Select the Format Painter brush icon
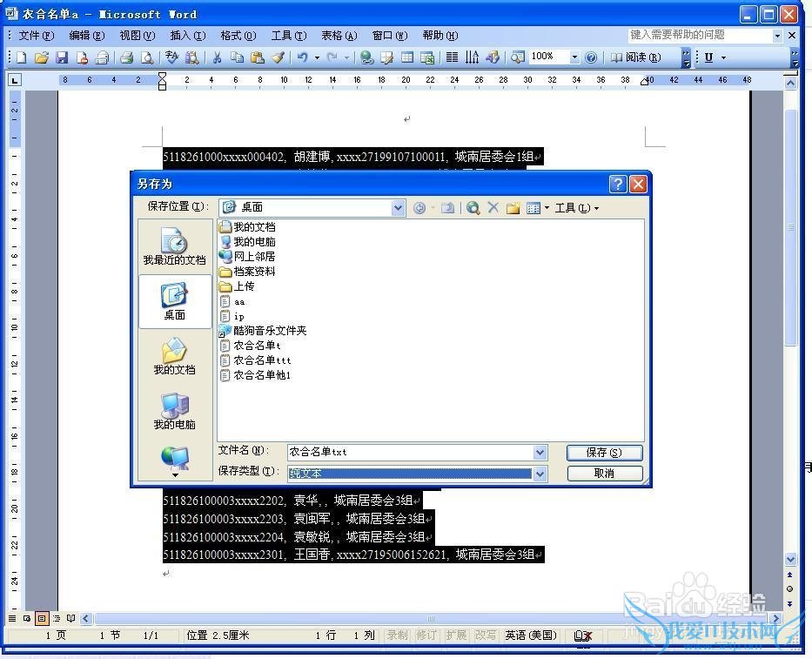The width and height of the screenshot is (812, 659). [278, 57]
